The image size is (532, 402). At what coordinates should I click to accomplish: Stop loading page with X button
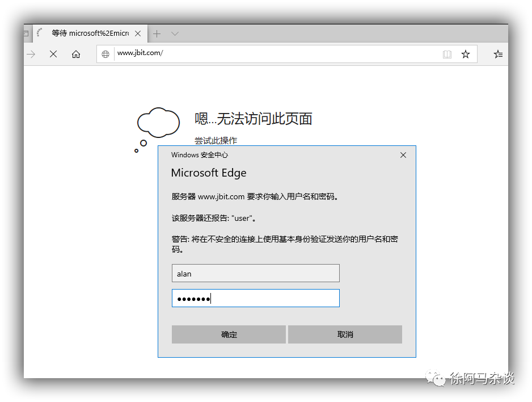[x=53, y=54]
